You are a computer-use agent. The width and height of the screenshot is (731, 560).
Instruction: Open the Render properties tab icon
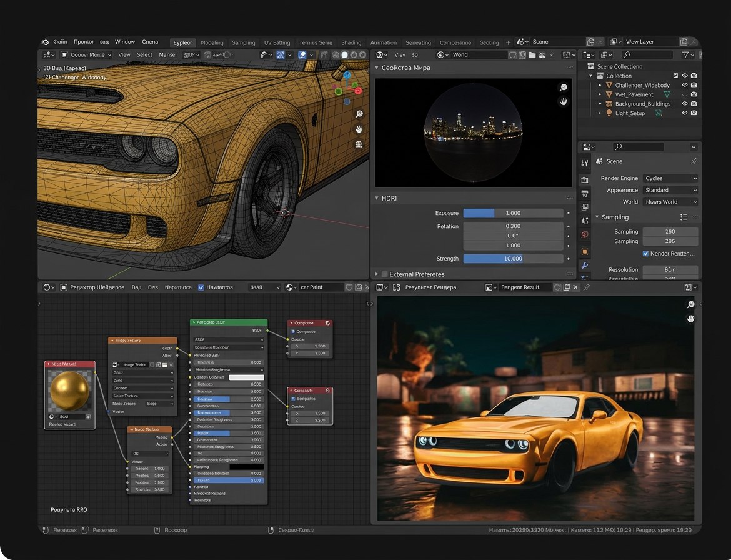[x=585, y=179]
